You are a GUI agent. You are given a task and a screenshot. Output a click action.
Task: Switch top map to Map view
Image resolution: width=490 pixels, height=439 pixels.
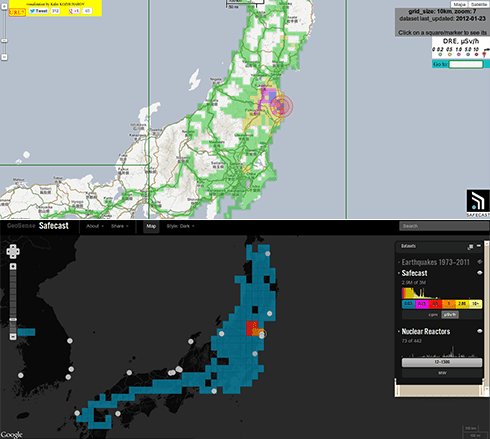pos(460,4)
